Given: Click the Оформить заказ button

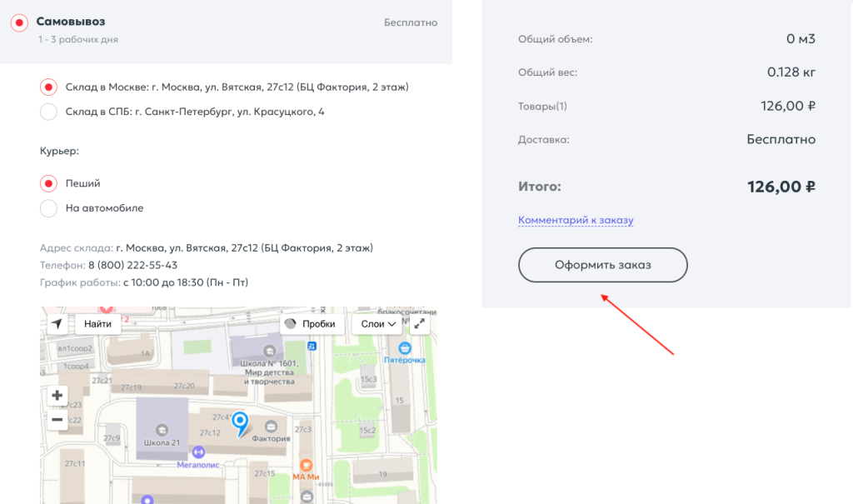Looking at the screenshot, I should click(602, 265).
